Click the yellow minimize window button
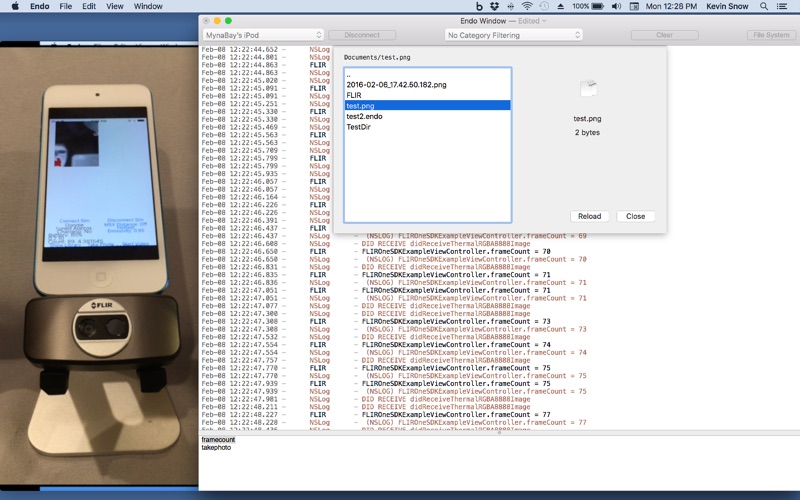The width and height of the screenshot is (800, 500). coord(217,21)
